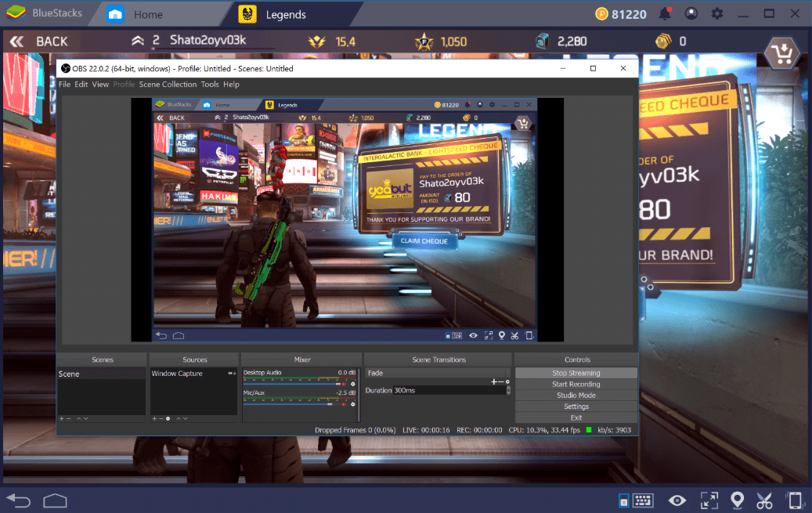
Task: Click the scissors icon in BlueStacks toolbar
Action: (765, 500)
